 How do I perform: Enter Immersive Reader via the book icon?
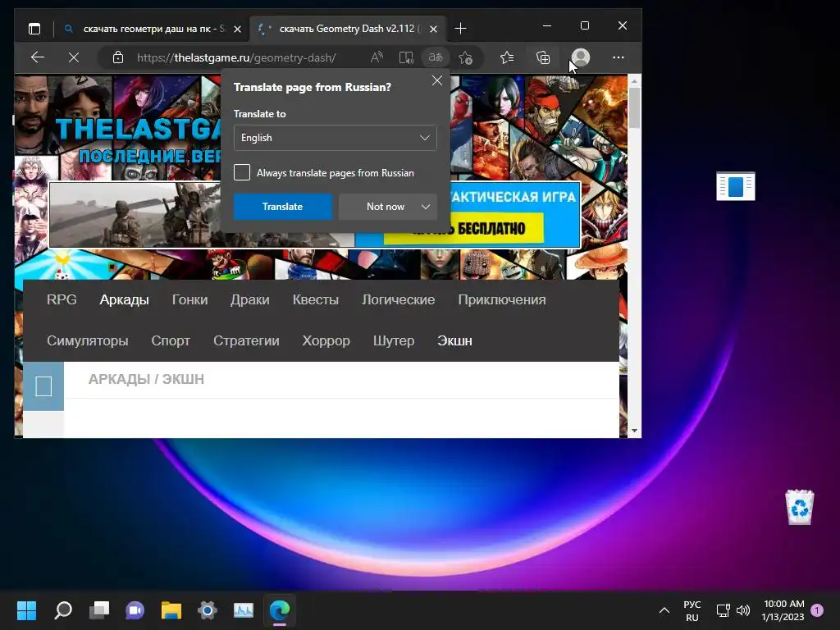point(406,57)
